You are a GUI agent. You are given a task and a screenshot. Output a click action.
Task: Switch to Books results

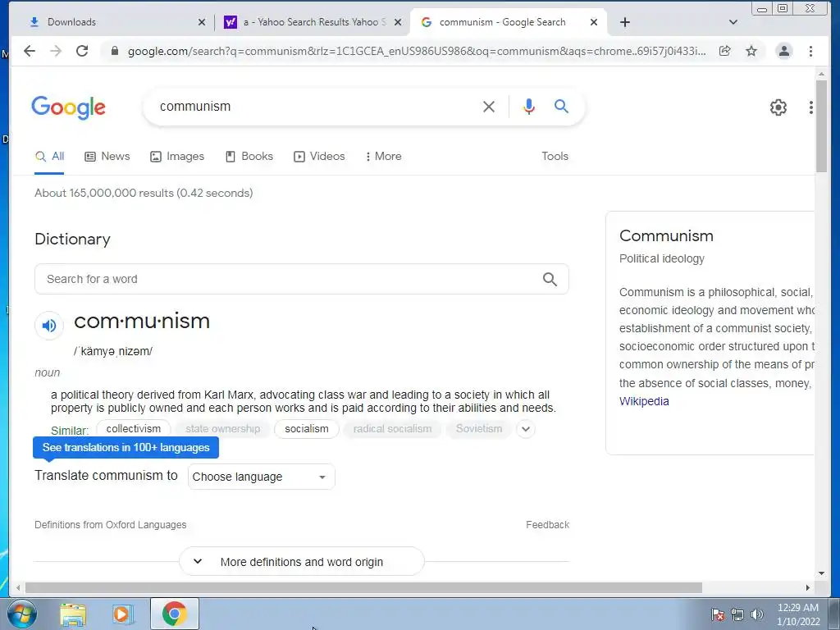click(249, 157)
